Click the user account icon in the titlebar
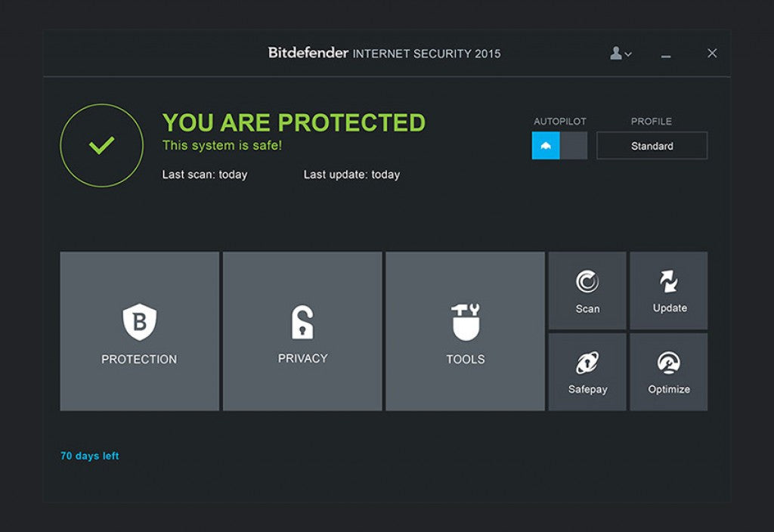 pos(615,53)
